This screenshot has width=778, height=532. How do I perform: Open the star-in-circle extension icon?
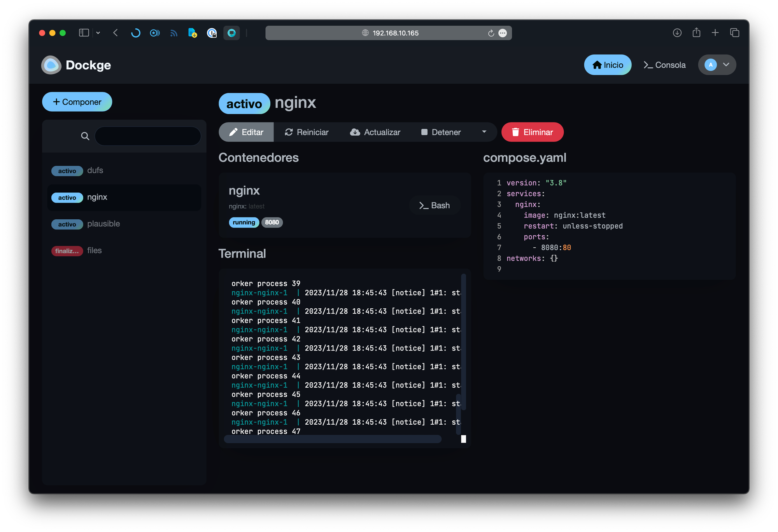click(x=154, y=33)
